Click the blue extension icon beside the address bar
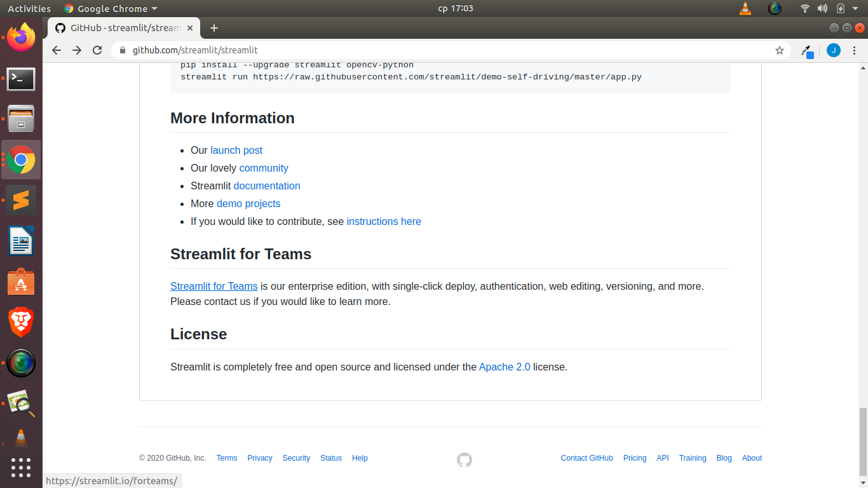This screenshot has height=488, width=868. click(807, 50)
